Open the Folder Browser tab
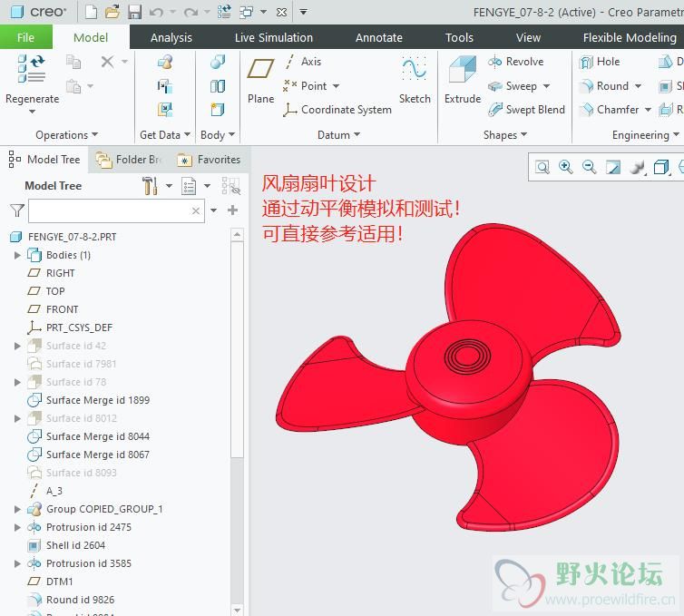This screenshot has height=616, width=684. click(129, 160)
